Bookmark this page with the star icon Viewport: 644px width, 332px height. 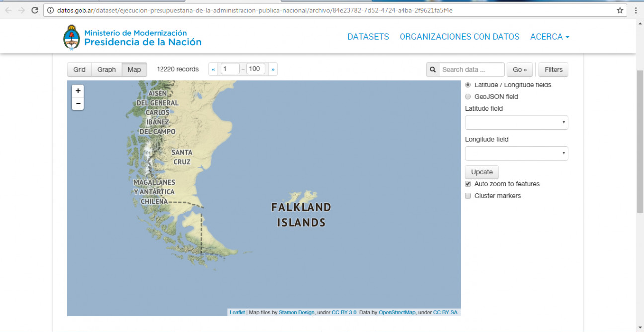[x=620, y=10]
